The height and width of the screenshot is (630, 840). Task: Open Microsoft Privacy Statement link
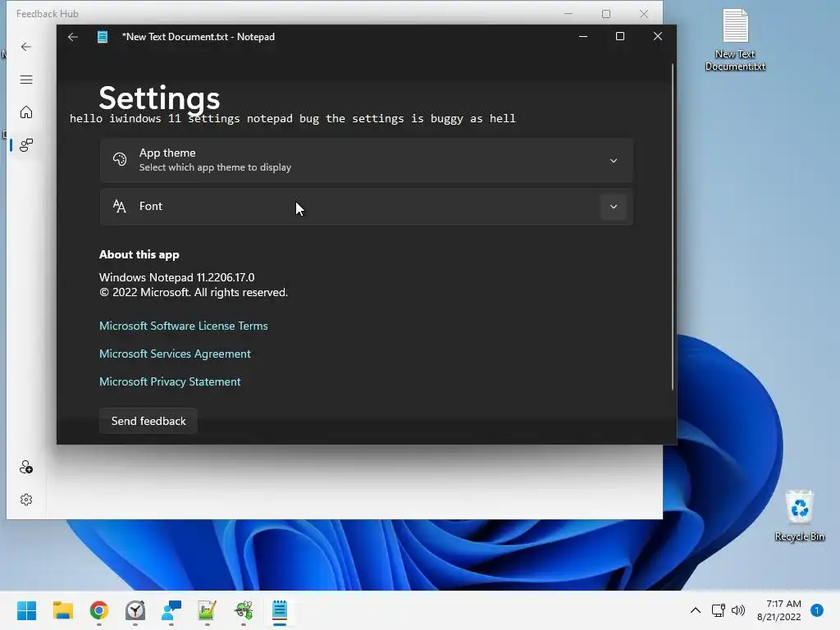pos(170,381)
